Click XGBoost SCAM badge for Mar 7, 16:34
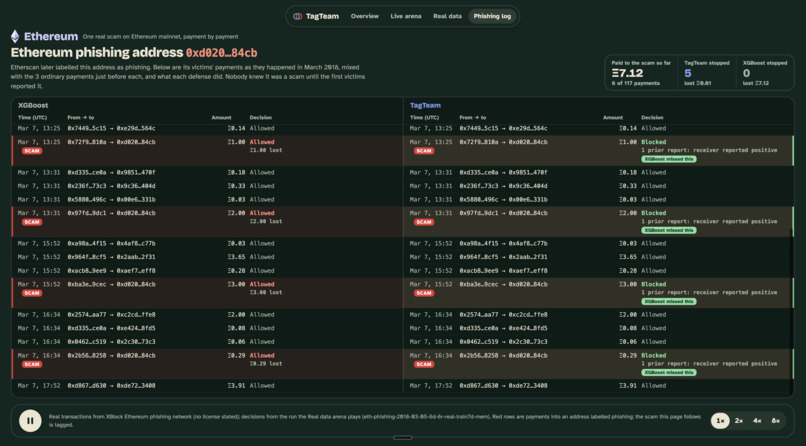The height and width of the screenshot is (446, 806). pyautogui.click(x=31, y=364)
